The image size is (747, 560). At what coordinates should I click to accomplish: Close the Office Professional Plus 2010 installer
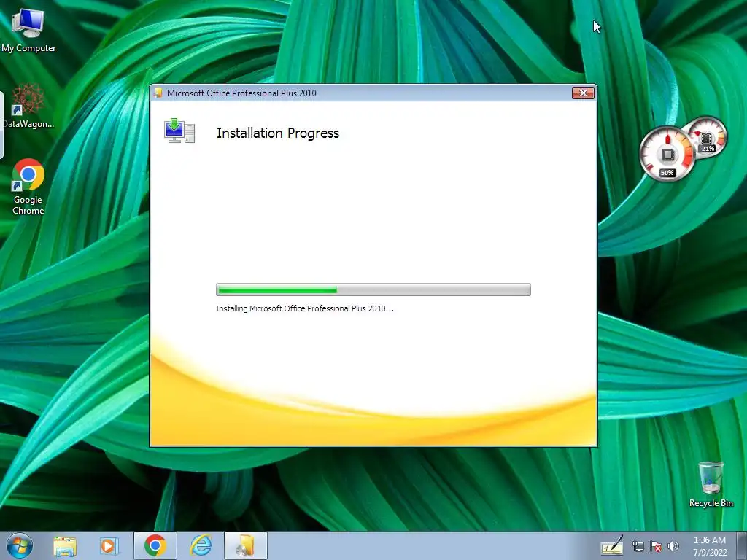click(583, 93)
